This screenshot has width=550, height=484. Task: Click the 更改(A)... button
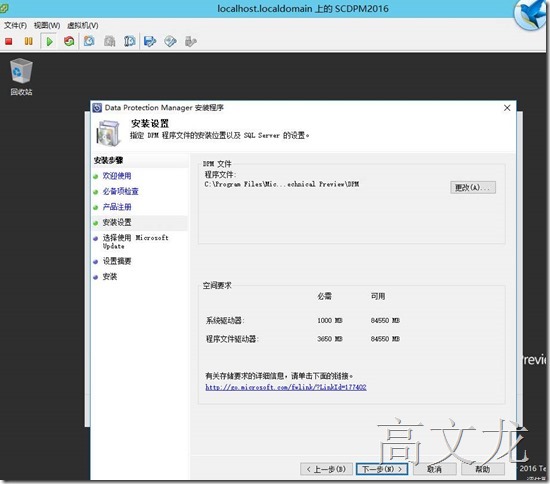point(473,188)
